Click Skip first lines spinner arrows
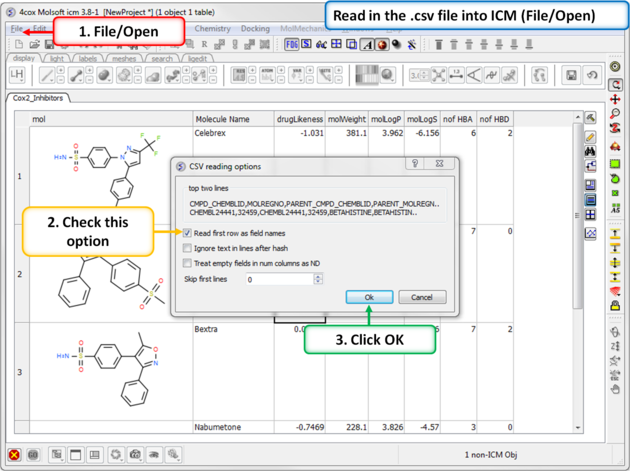The image size is (630, 471). point(318,279)
